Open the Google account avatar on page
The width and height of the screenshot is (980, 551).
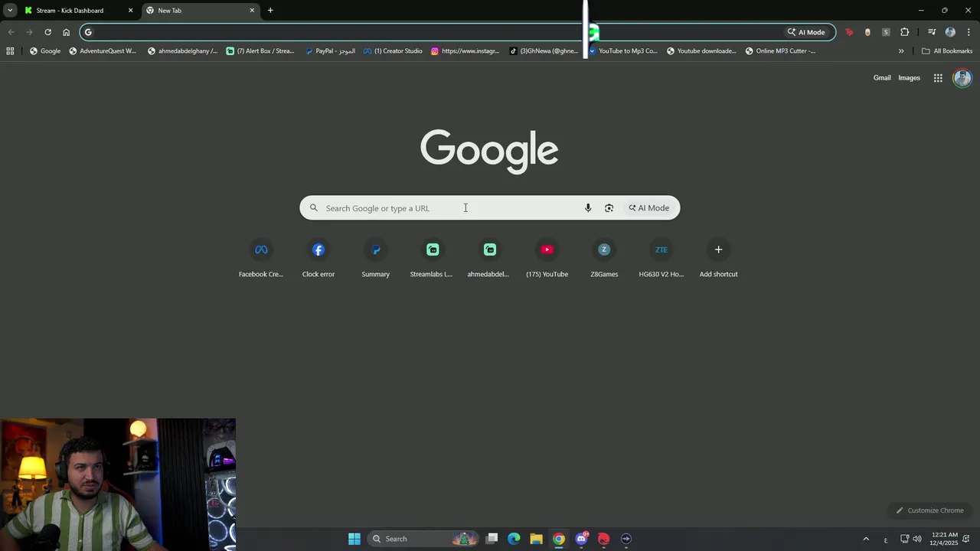point(962,78)
